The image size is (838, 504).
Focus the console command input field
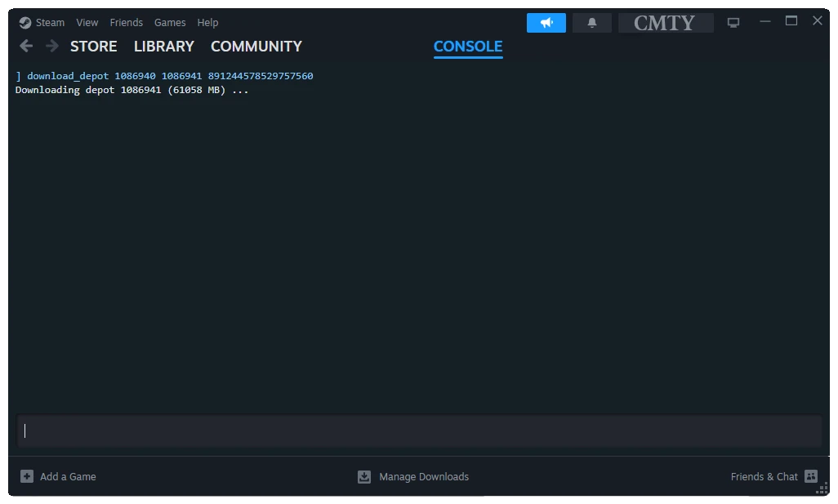point(419,430)
